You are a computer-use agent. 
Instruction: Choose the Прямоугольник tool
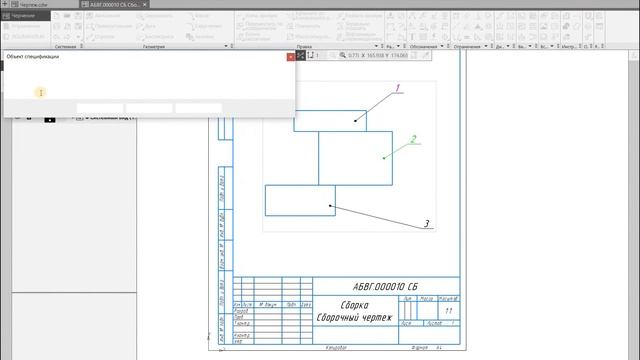click(109, 26)
